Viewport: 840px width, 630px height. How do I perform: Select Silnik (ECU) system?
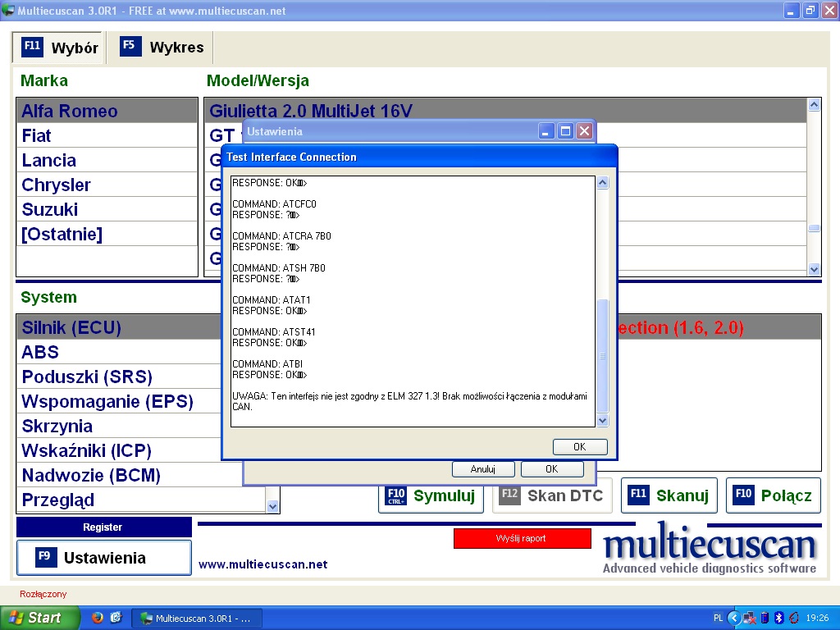tap(119, 327)
